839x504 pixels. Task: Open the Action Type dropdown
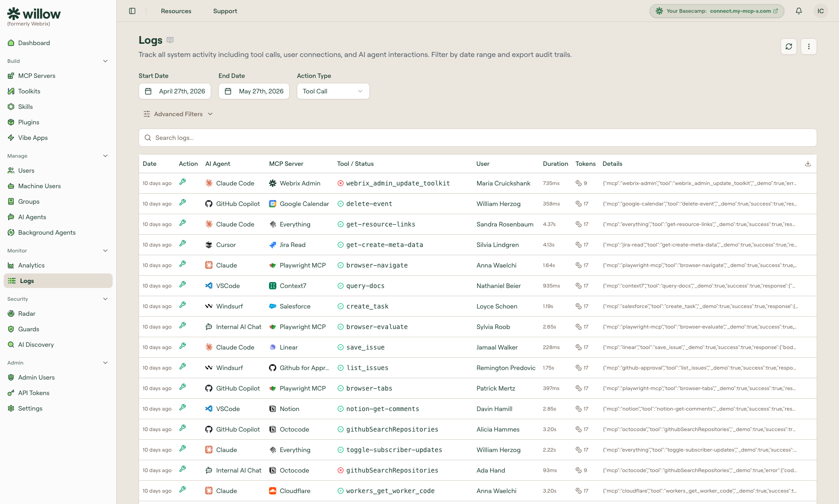(x=333, y=91)
